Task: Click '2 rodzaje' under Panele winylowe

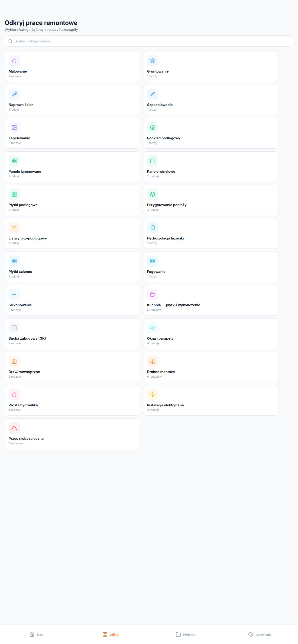Action: coord(153,176)
